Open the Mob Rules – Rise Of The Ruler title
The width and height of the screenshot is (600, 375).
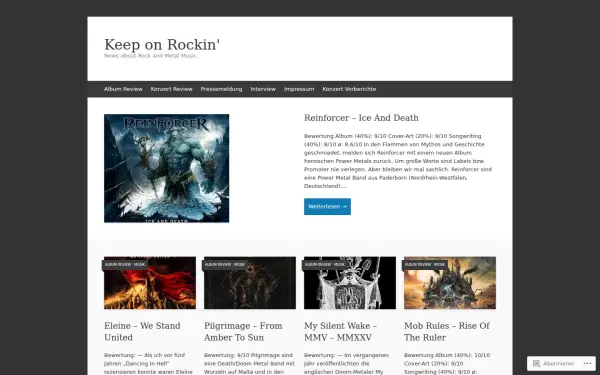click(x=447, y=331)
